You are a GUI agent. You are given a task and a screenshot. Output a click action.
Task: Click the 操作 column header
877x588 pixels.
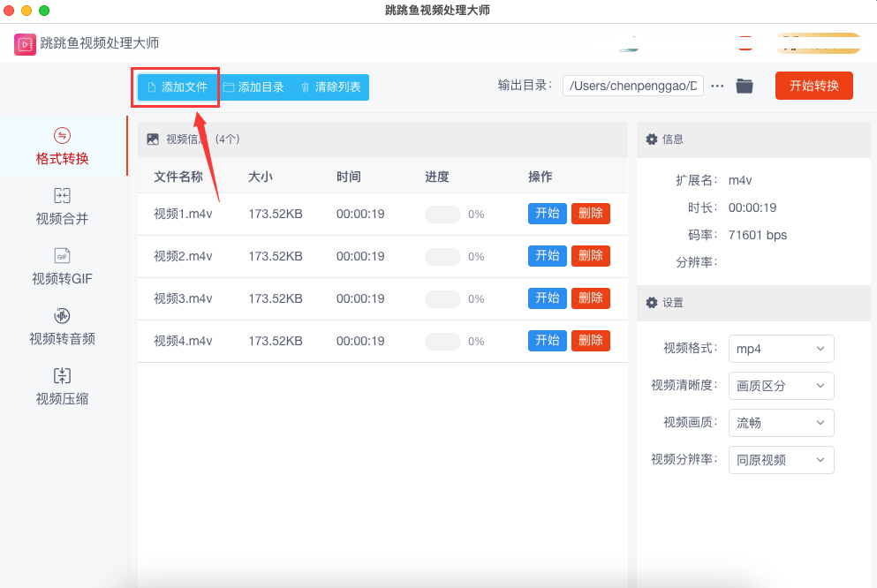[541, 177]
